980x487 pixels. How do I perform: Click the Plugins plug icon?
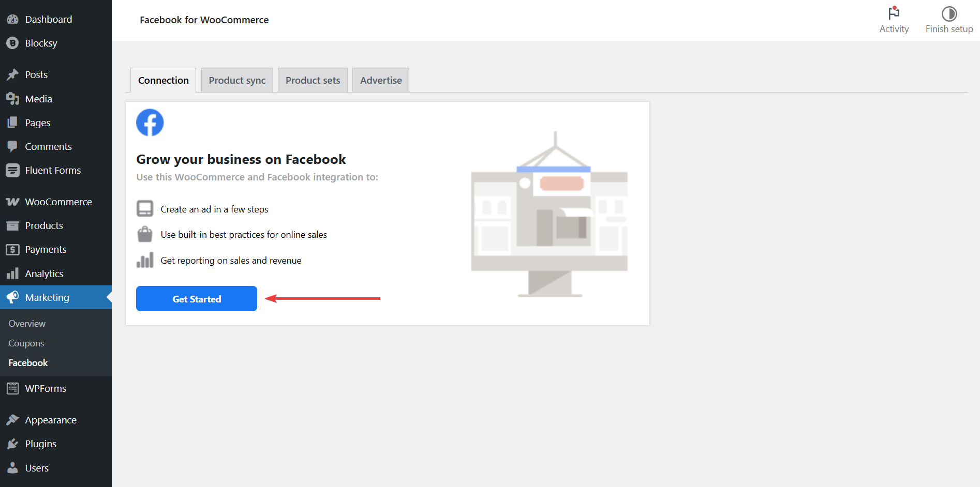pyautogui.click(x=12, y=444)
